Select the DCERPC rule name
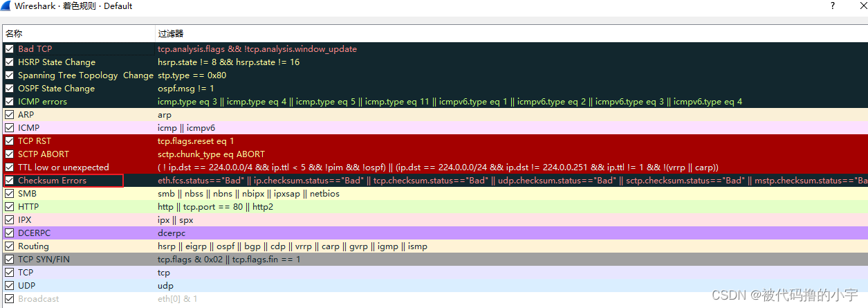 point(35,233)
